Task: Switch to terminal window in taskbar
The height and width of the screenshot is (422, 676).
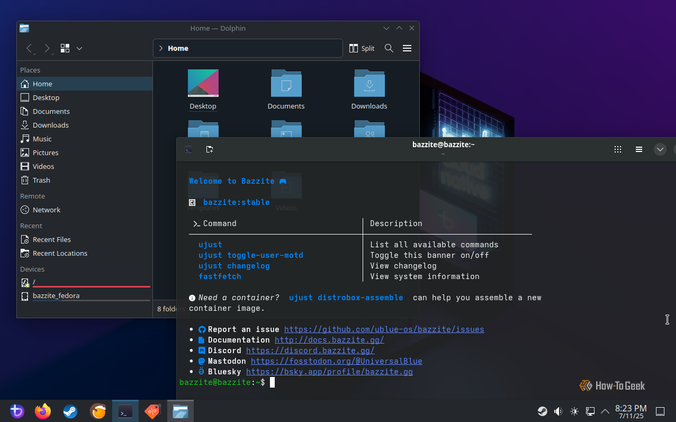Action: click(125, 411)
